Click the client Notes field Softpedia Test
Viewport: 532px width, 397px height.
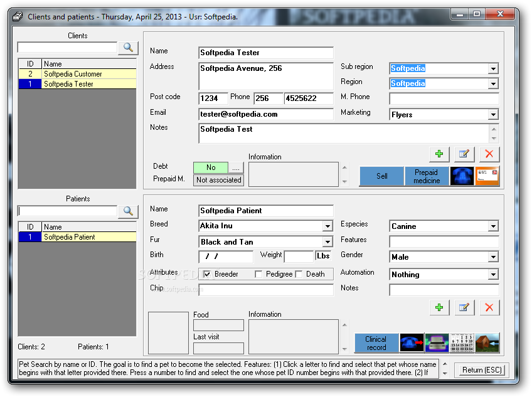tap(343, 134)
